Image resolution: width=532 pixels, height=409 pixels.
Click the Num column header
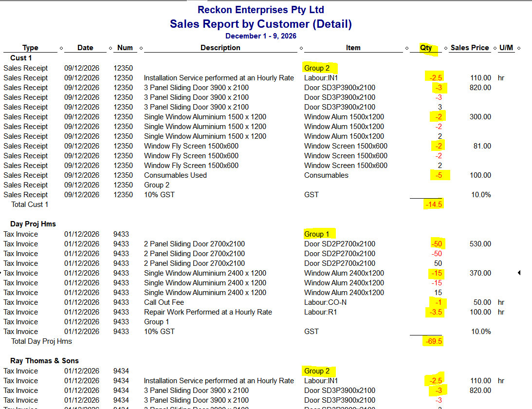(x=125, y=48)
